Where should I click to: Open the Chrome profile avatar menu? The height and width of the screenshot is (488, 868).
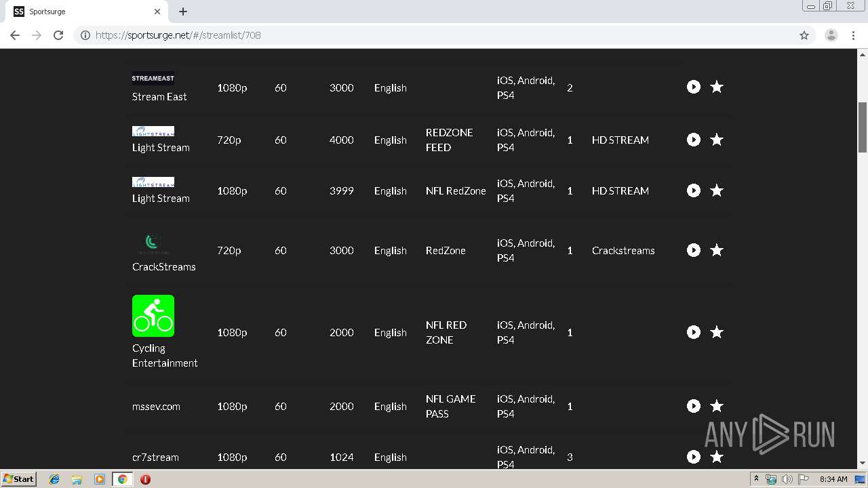pos(831,35)
